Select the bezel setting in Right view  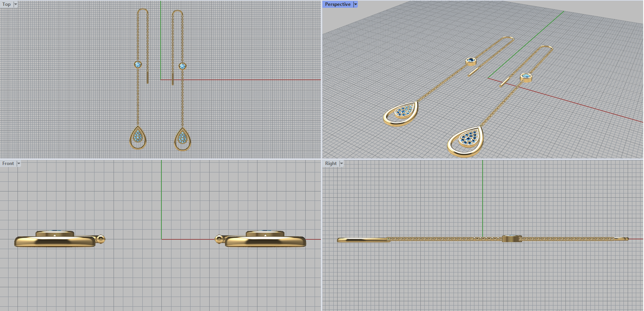click(x=512, y=238)
